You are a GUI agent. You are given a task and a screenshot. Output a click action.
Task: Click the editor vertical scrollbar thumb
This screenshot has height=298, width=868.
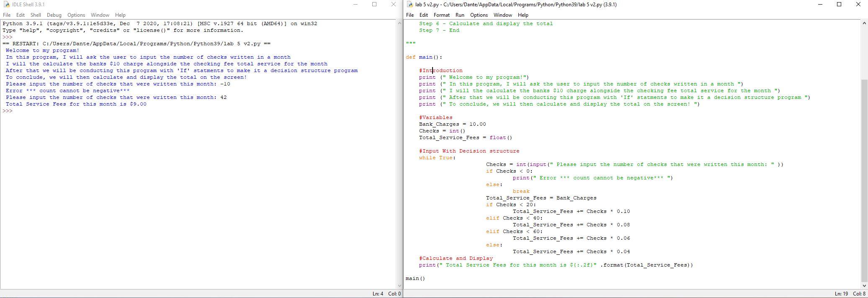[864, 180]
